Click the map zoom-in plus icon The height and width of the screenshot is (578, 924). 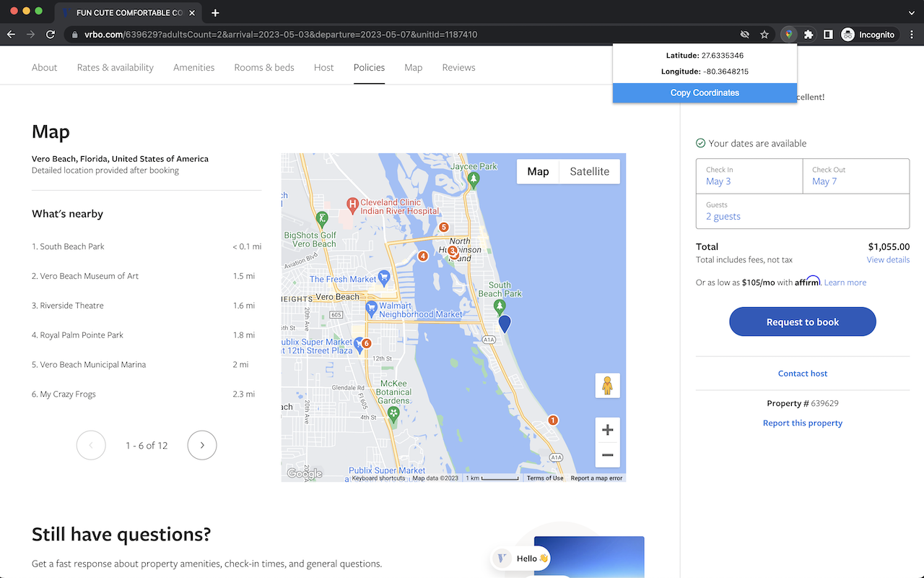[x=607, y=429]
